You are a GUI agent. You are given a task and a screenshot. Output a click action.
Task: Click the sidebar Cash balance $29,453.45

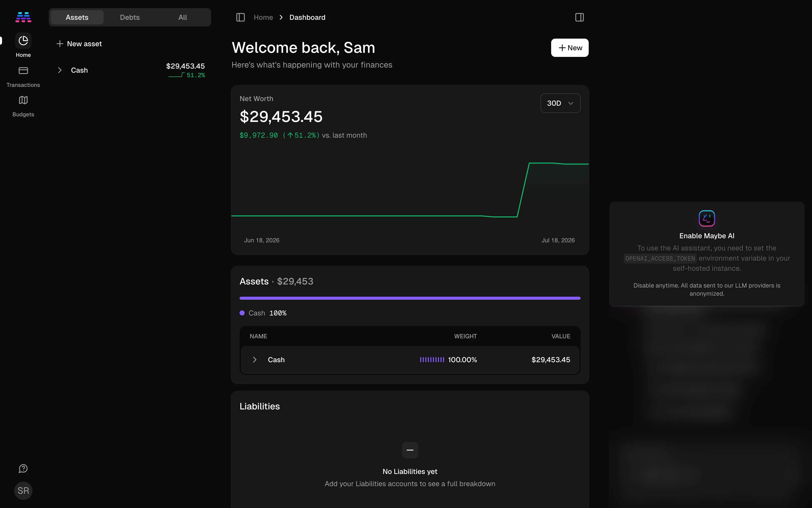pos(185,66)
